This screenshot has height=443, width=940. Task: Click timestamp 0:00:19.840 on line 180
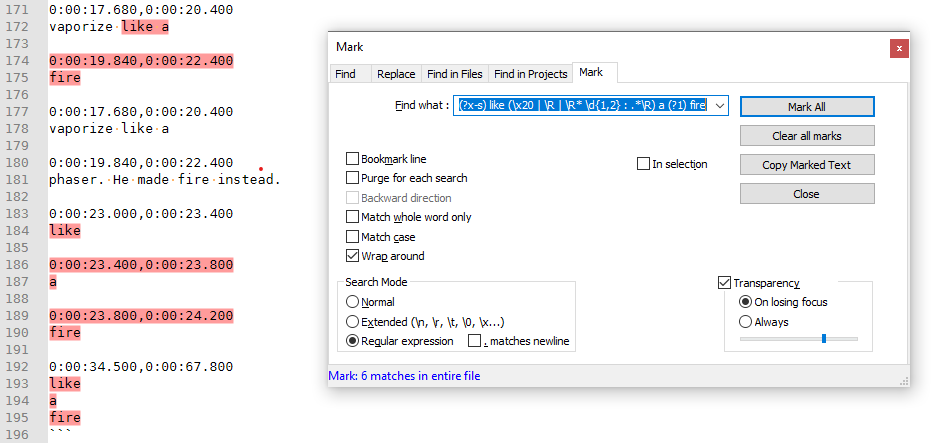click(95, 163)
